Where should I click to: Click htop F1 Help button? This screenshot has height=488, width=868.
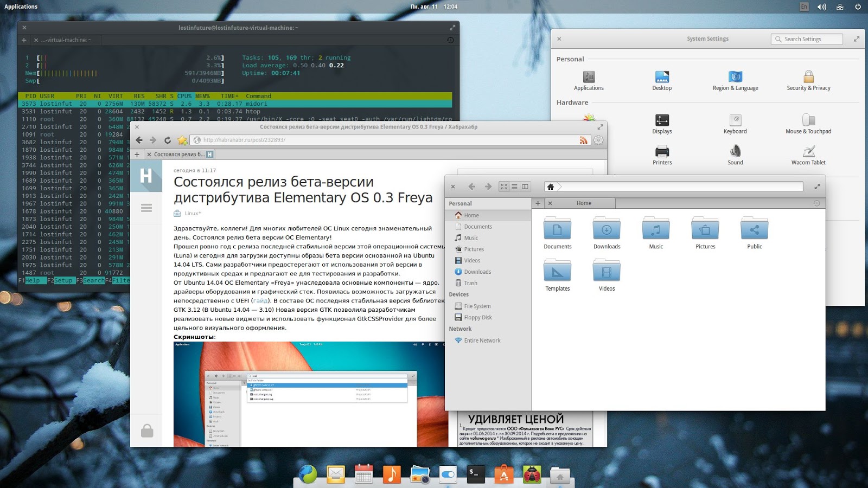point(33,280)
